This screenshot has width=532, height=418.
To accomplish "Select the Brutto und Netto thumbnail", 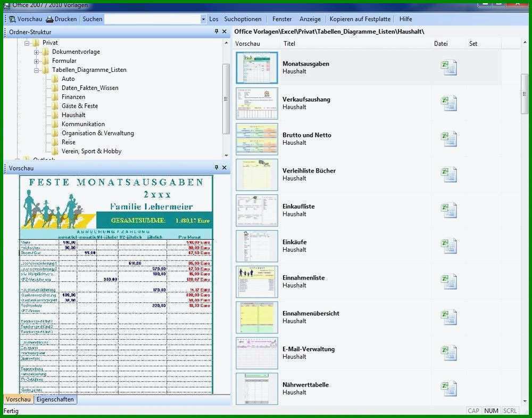I will pos(257,139).
